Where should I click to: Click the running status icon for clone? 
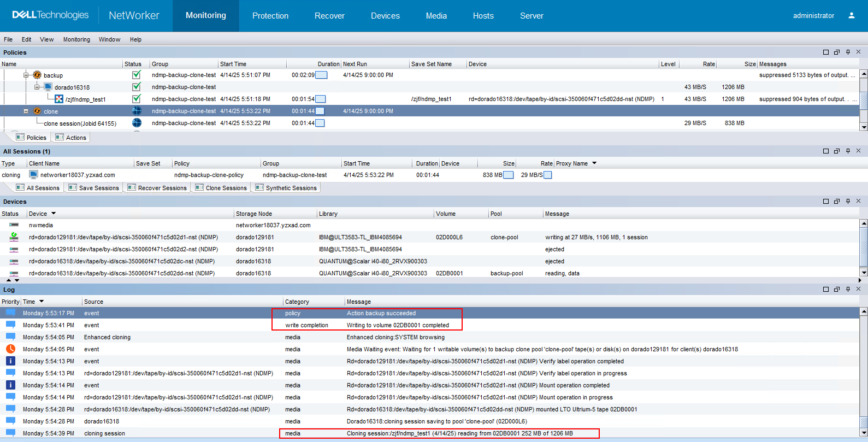click(x=137, y=111)
